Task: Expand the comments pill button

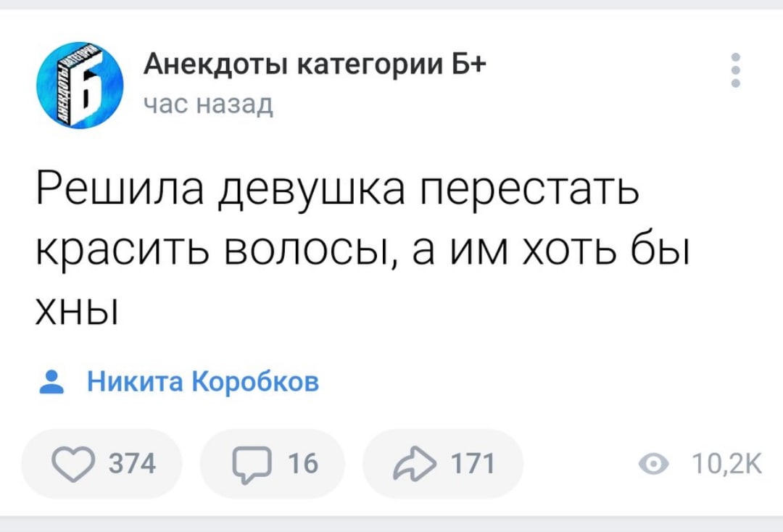Action: click(273, 464)
